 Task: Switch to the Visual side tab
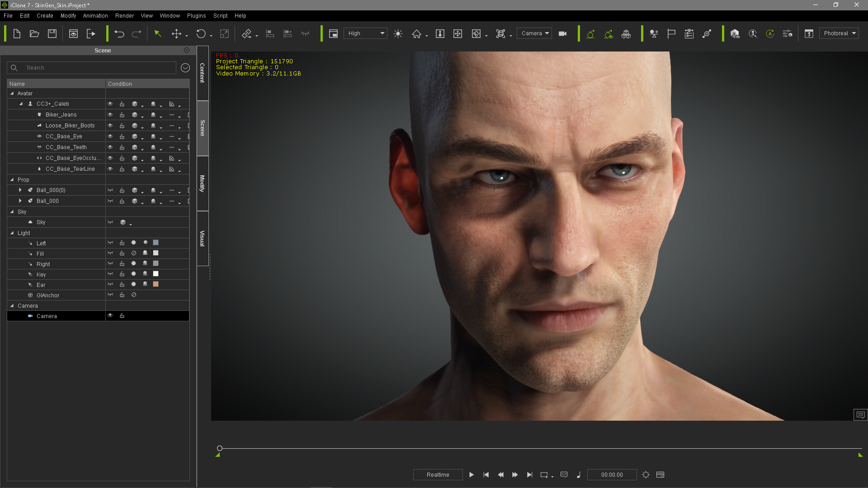[203, 239]
